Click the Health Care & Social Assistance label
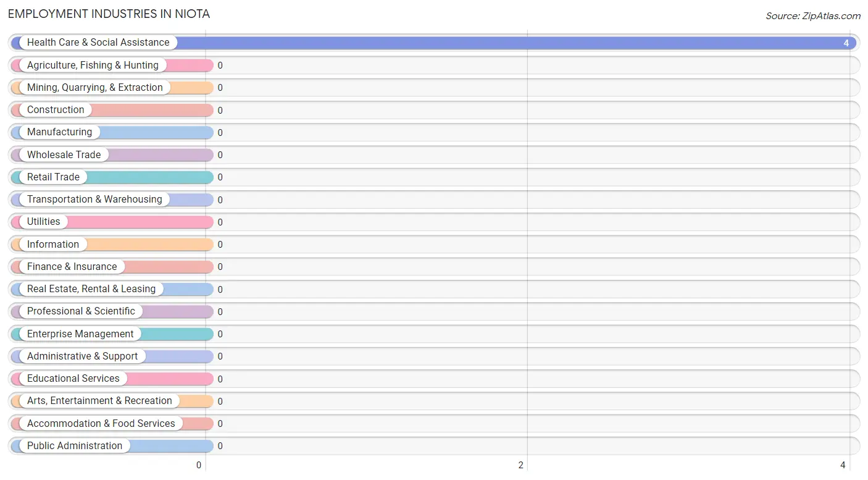This screenshot has width=868, height=480. 98,43
